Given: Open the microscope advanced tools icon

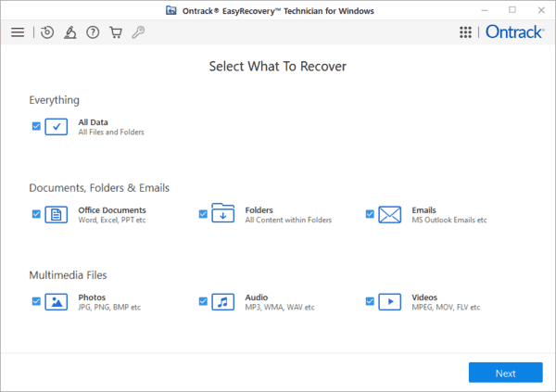Looking at the screenshot, I should click(70, 32).
